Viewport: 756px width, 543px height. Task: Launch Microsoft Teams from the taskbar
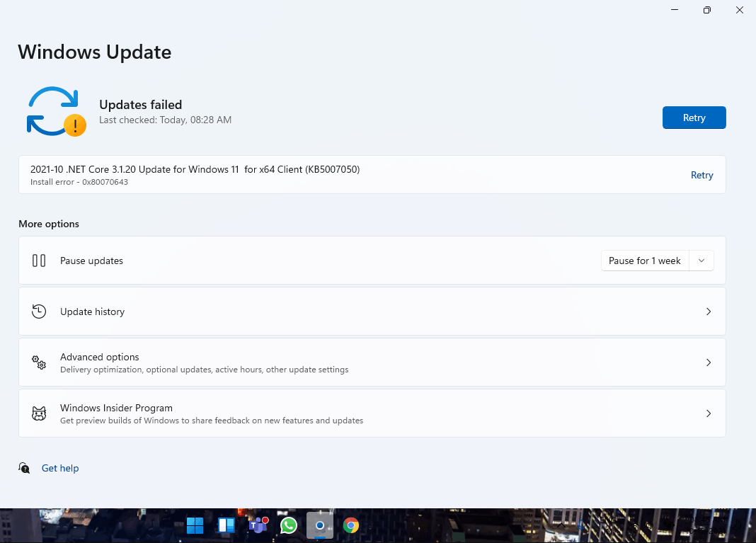coord(258,525)
